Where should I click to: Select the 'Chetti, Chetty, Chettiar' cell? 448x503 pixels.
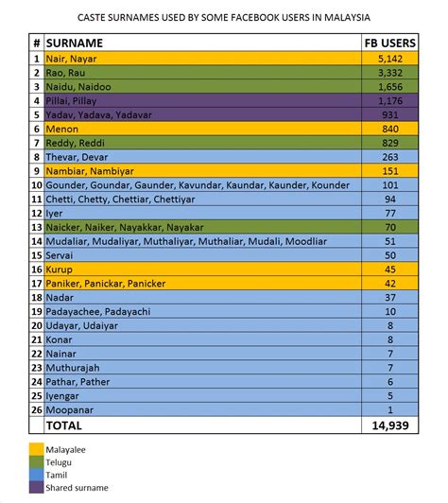click(202, 199)
